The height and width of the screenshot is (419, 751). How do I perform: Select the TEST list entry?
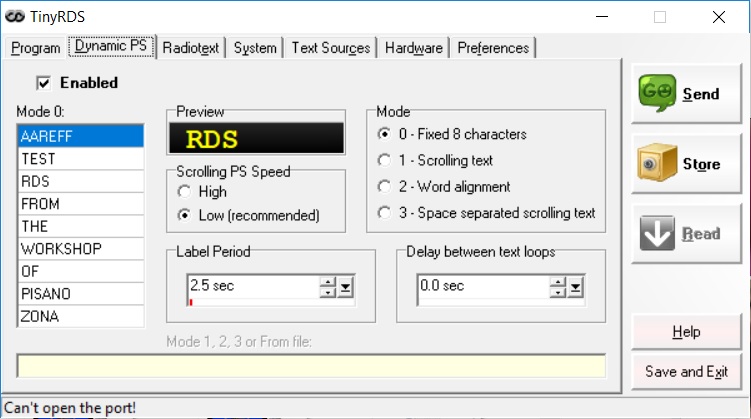[80, 159]
